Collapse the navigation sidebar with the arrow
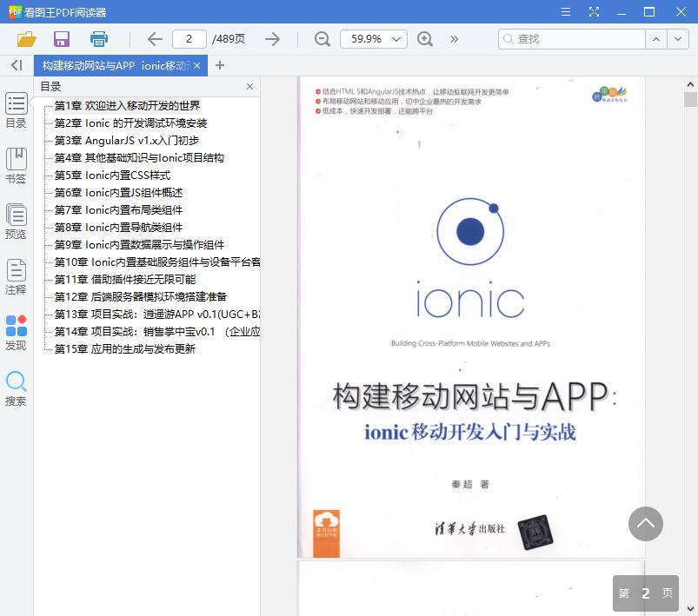 [x=15, y=65]
